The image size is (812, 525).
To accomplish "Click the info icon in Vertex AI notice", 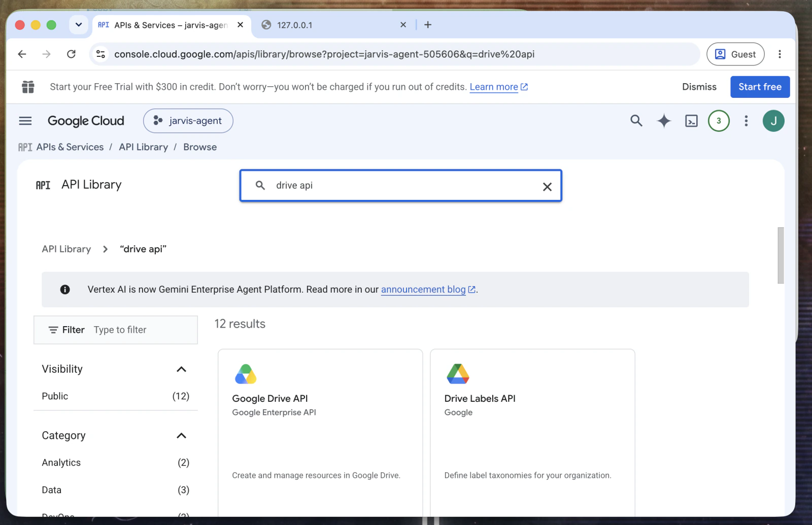I will pos(65,290).
